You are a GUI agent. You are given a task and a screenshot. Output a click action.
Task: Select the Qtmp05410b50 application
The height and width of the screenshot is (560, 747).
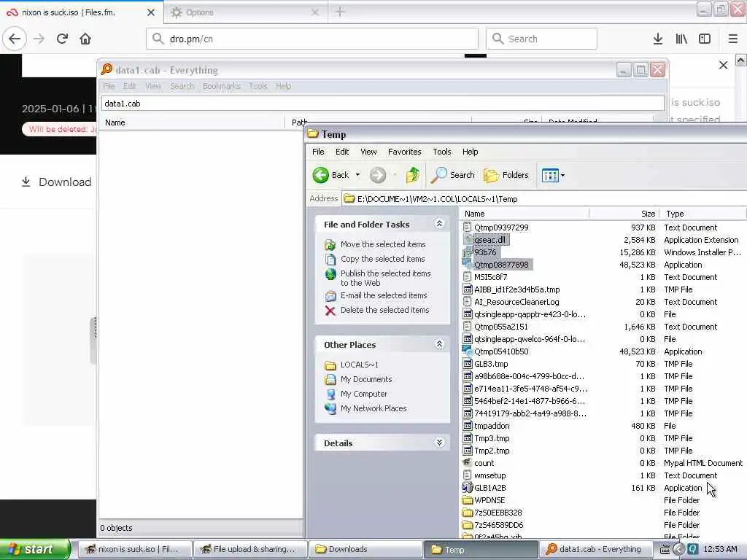tap(501, 351)
